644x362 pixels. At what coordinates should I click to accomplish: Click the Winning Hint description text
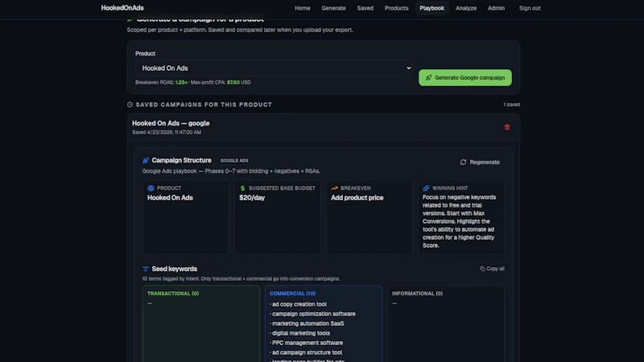tap(459, 221)
